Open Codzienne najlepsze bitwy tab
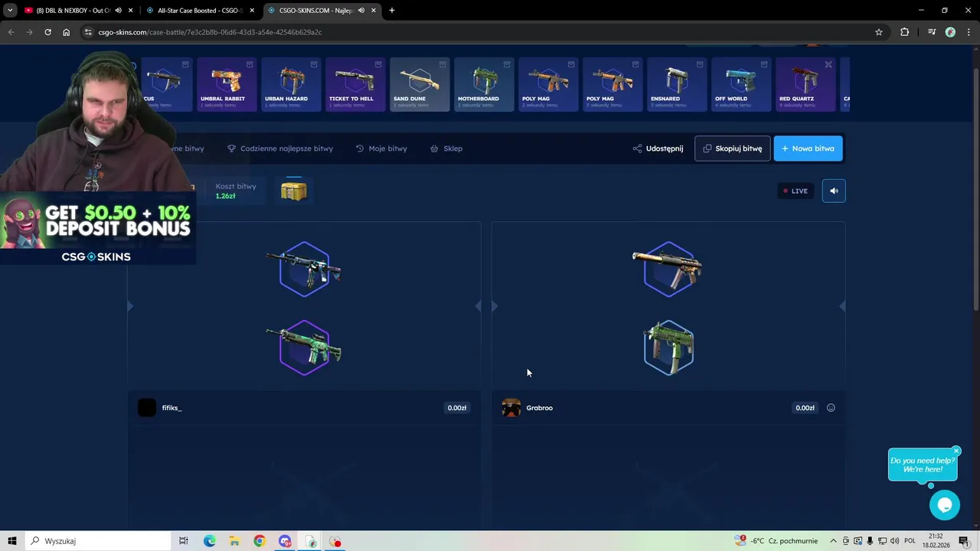 coord(280,148)
